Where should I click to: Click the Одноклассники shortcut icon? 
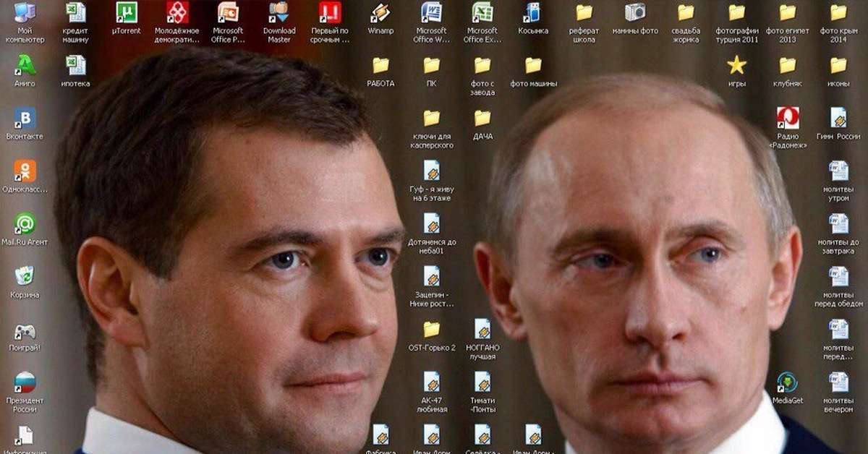tap(25, 171)
